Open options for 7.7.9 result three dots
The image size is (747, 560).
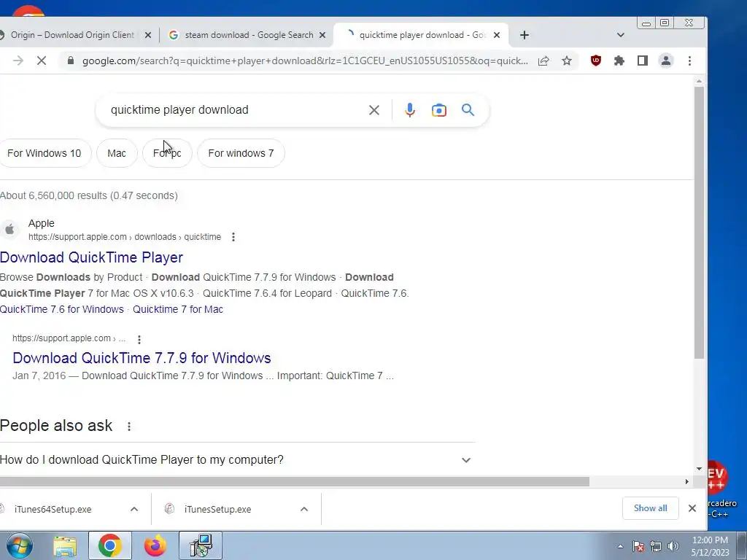(x=139, y=340)
